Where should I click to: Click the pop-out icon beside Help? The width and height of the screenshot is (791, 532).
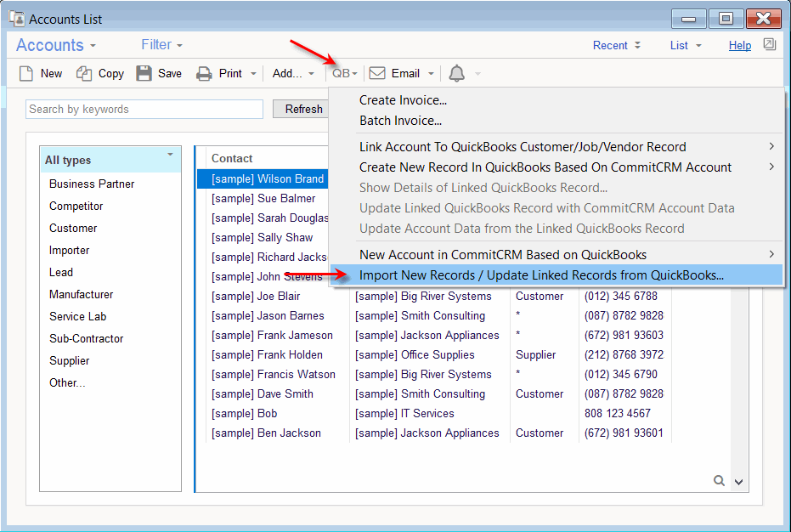[x=769, y=45]
